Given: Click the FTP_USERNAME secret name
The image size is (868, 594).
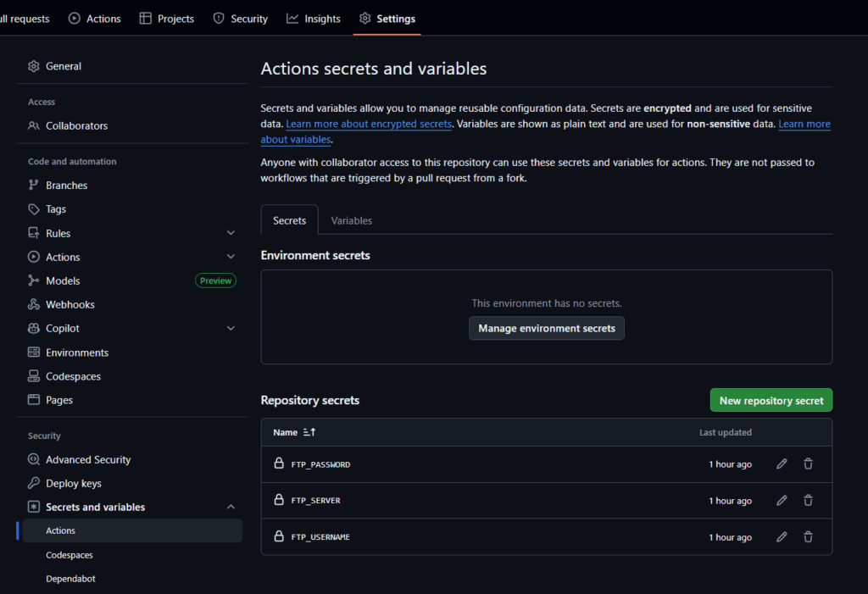Looking at the screenshot, I should 320,537.
